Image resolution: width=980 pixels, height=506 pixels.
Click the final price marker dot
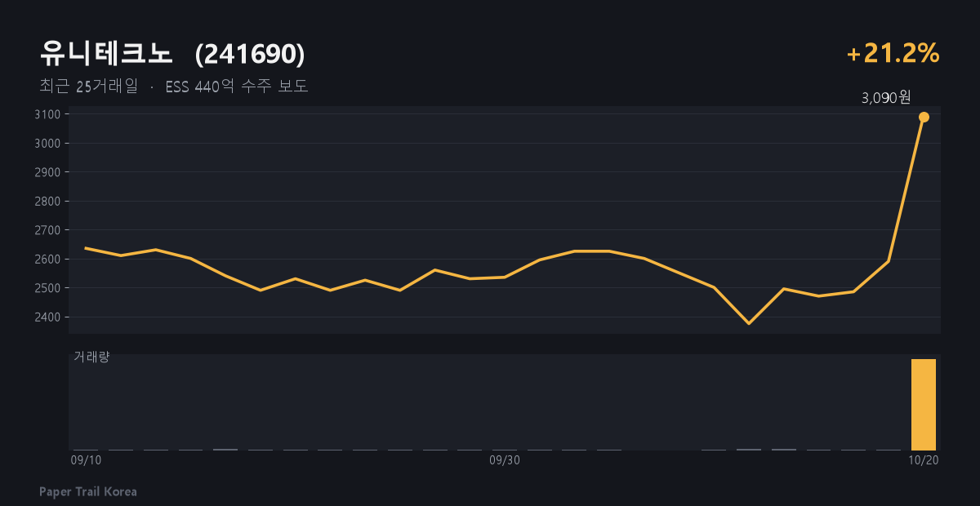coord(924,117)
